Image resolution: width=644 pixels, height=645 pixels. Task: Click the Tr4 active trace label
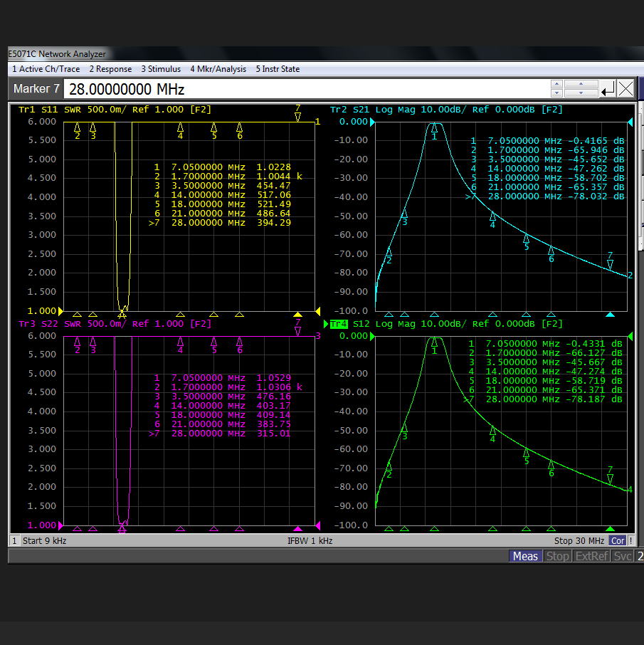339,324
